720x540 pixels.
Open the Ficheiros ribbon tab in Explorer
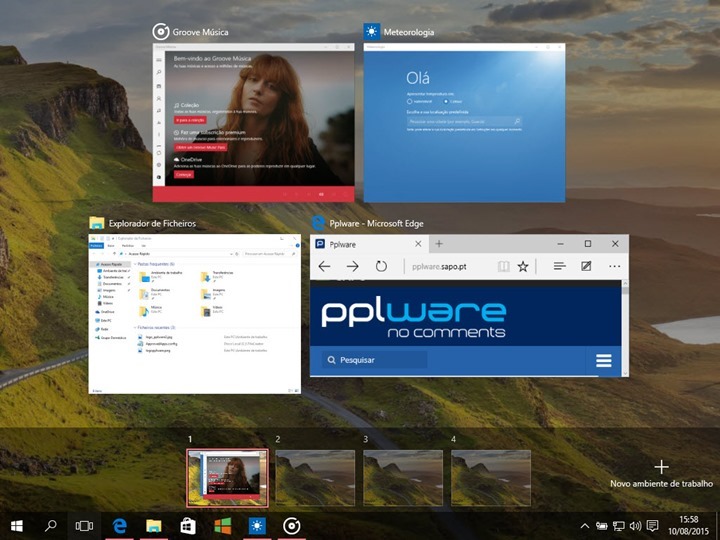96,246
